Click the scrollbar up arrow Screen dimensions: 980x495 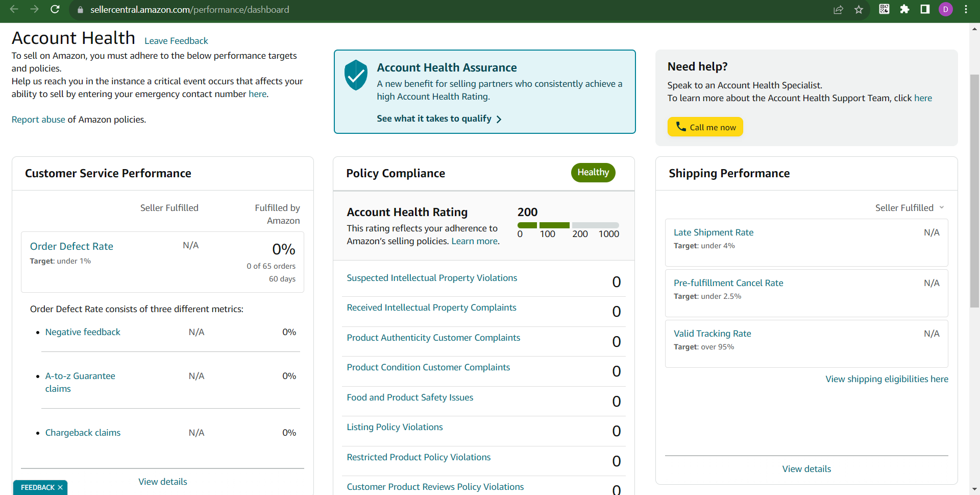click(x=974, y=29)
